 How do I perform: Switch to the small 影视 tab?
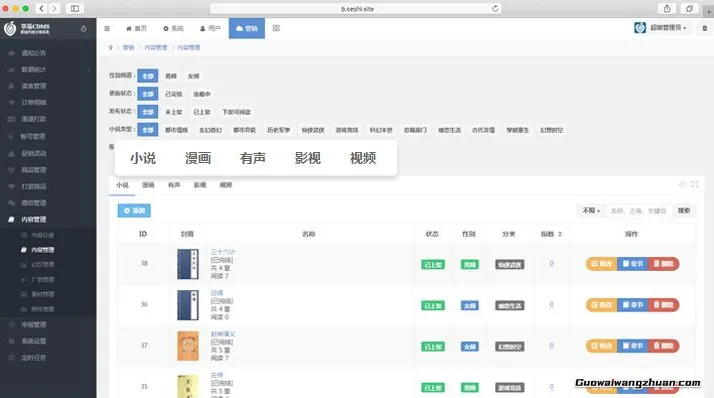point(200,185)
